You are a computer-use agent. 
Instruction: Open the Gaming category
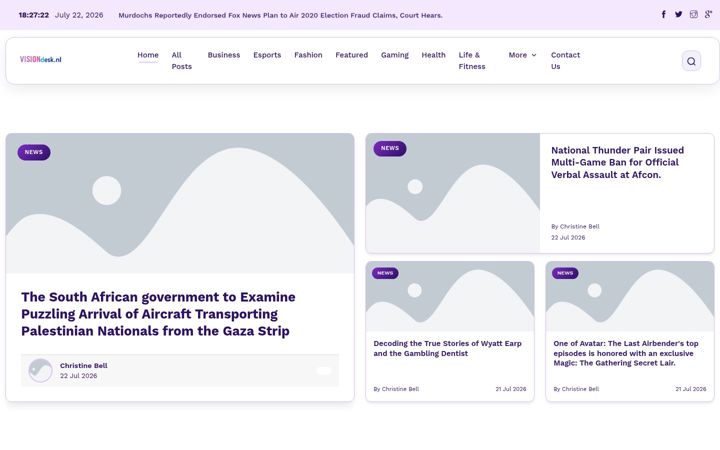pos(394,55)
